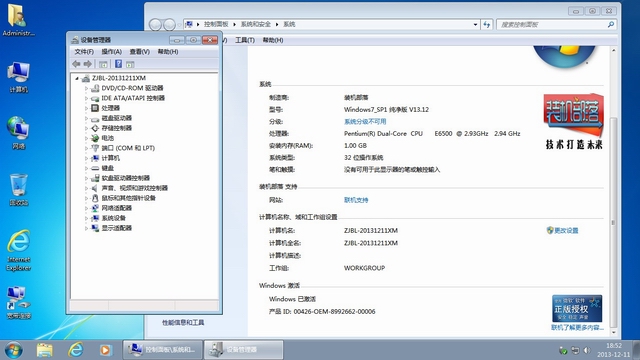Screen dimensions: 640x360
Task: Click the 正版授权 genuine software badge
Action: tap(577, 309)
